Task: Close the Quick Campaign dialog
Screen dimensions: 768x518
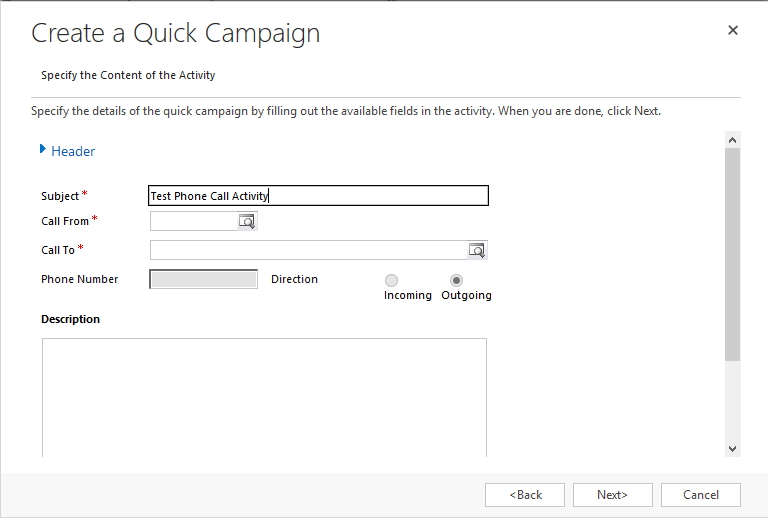Action: coord(733,30)
